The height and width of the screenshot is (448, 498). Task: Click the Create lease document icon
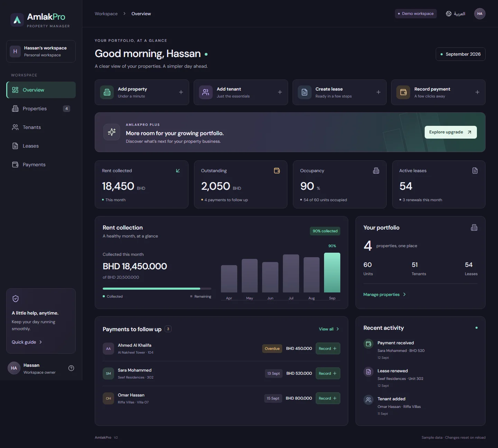(305, 92)
